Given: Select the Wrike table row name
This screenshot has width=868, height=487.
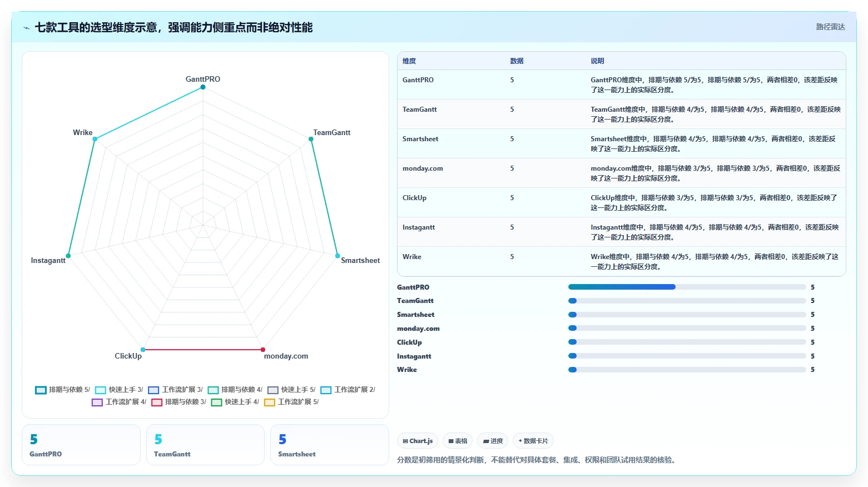Looking at the screenshot, I should pos(412,257).
